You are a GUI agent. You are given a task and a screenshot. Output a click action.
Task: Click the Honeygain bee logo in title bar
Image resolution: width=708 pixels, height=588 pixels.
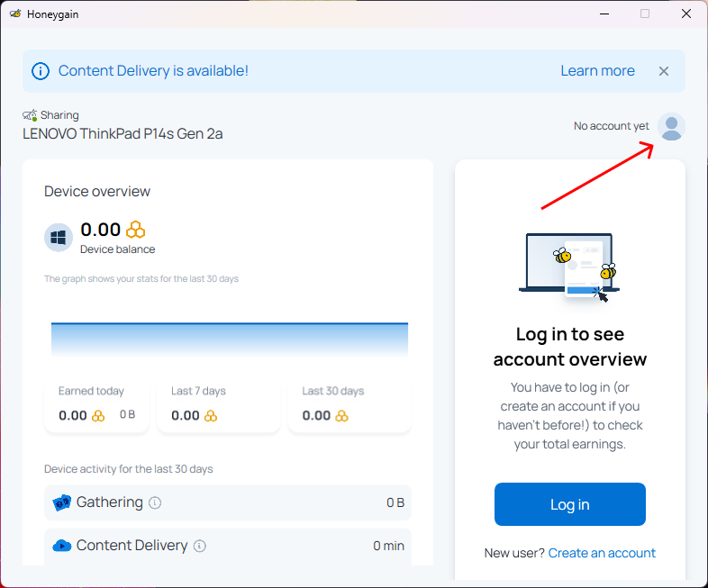(x=15, y=14)
